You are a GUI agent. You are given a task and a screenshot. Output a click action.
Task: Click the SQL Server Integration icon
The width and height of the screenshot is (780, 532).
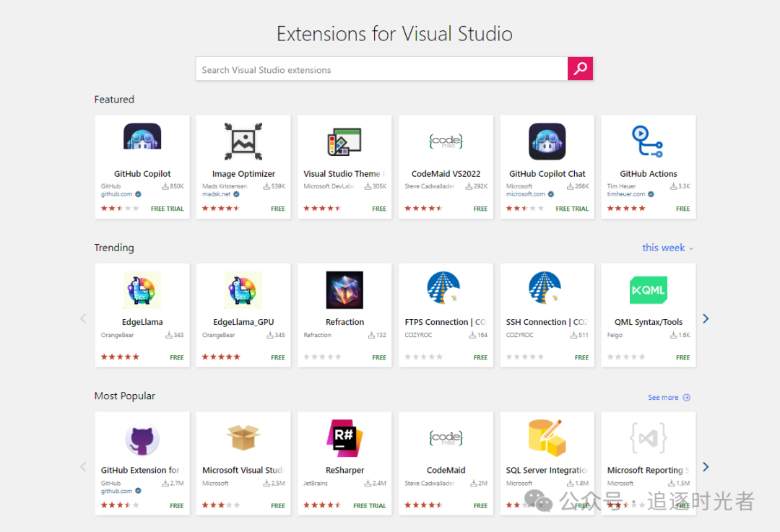click(547, 437)
